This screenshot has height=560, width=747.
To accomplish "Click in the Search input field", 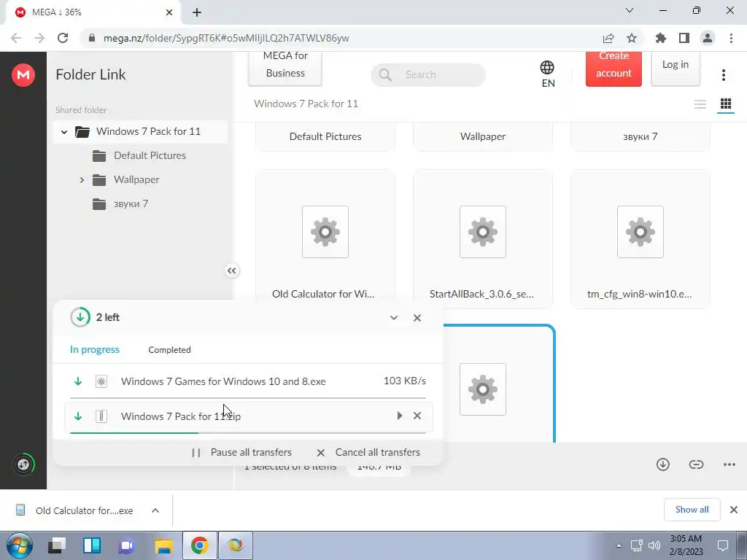I will tap(427, 75).
